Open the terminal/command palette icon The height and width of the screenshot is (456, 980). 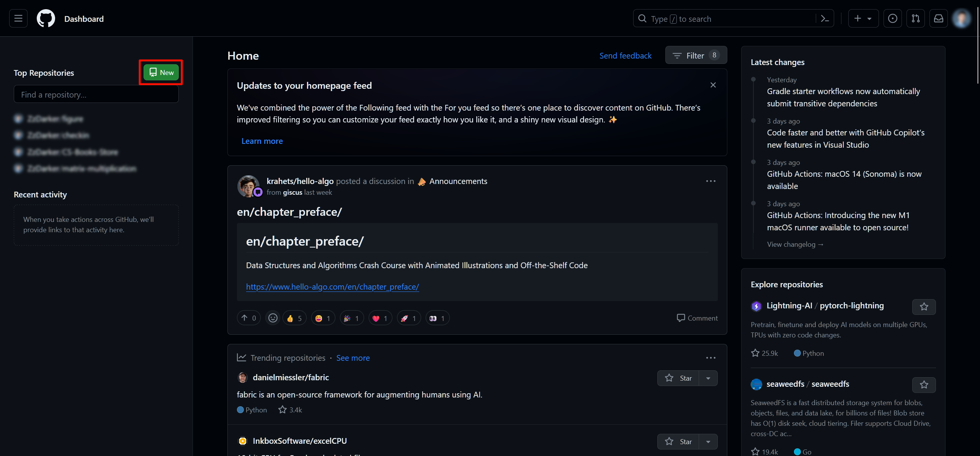[x=825, y=18]
